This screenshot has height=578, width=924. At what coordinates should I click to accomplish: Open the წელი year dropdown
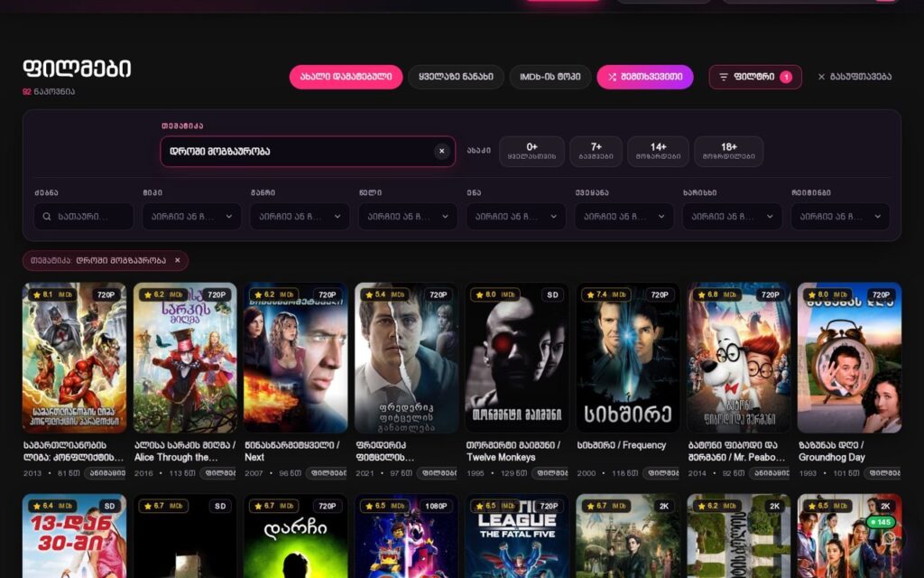[x=408, y=217]
